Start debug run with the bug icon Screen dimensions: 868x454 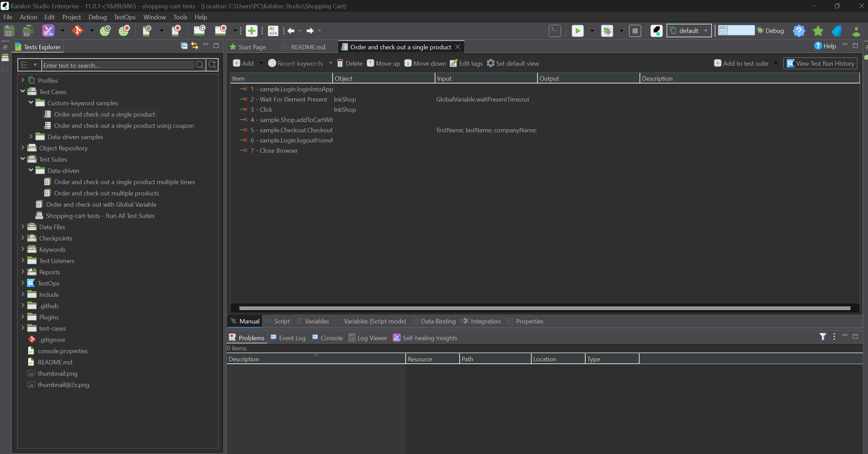[607, 31]
